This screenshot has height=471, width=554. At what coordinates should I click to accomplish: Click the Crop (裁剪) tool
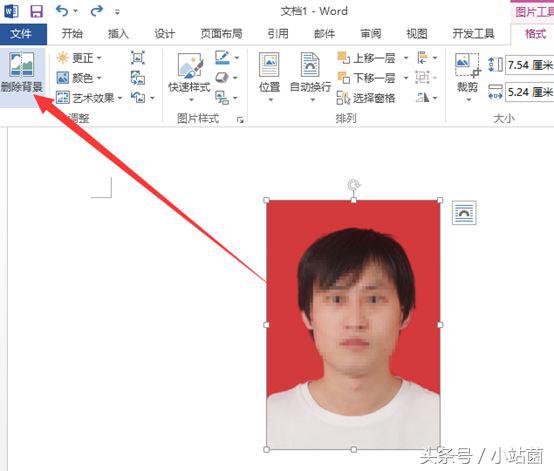point(468,72)
